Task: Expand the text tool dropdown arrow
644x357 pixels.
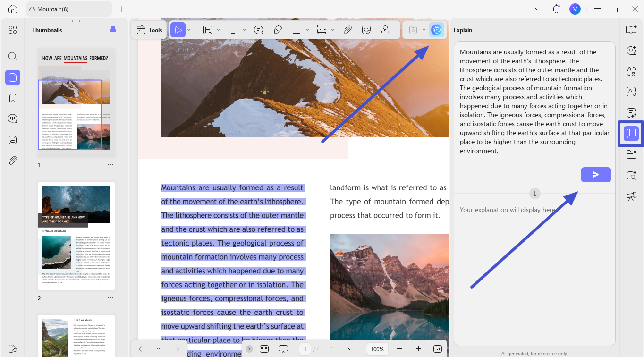Action: [244, 30]
